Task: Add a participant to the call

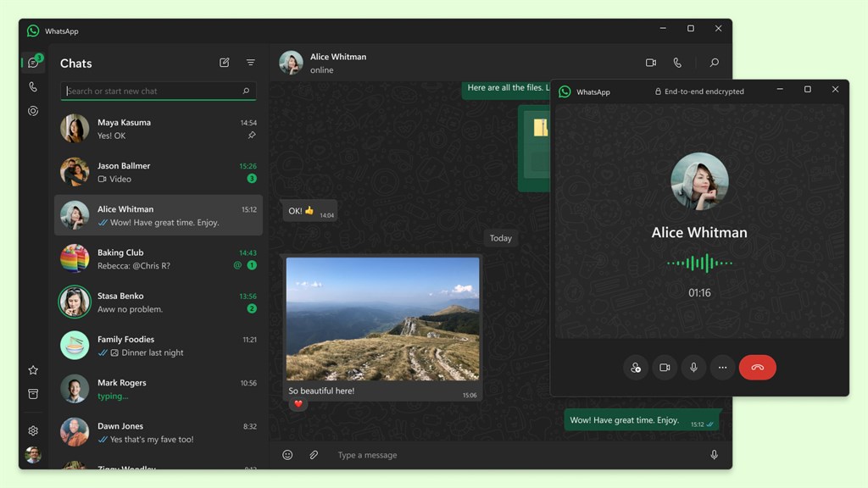Action: (x=636, y=368)
